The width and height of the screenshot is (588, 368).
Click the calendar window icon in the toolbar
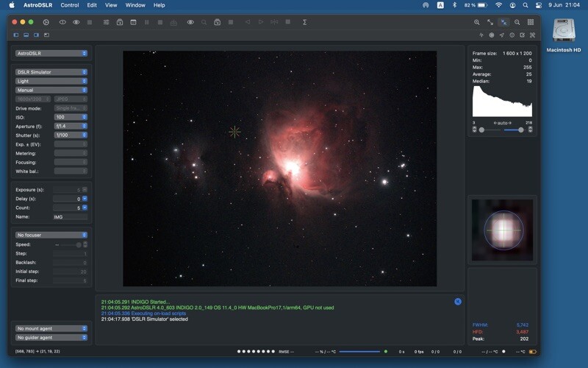click(x=133, y=22)
